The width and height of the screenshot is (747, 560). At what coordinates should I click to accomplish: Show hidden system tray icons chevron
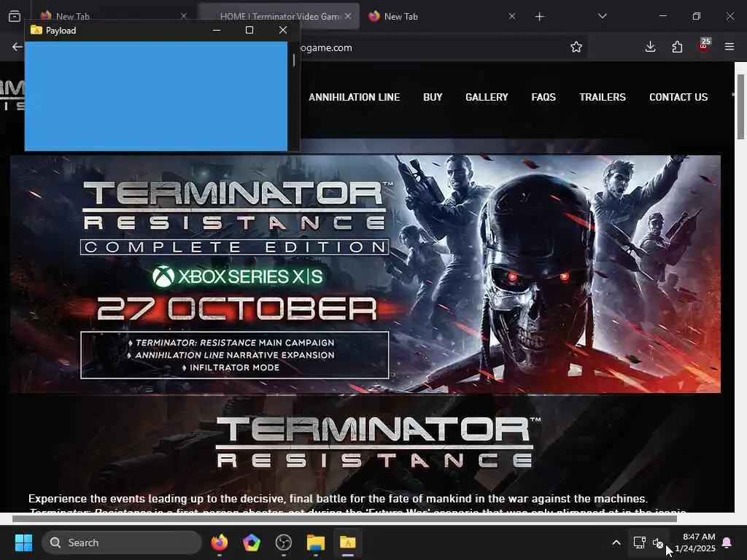[x=616, y=542]
